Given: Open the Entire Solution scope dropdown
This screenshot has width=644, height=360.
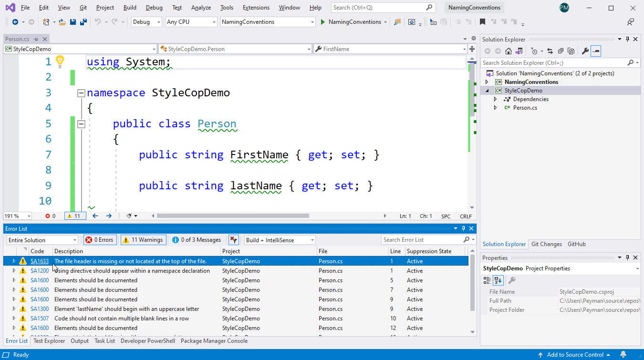Looking at the screenshot, I should [x=42, y=240].
